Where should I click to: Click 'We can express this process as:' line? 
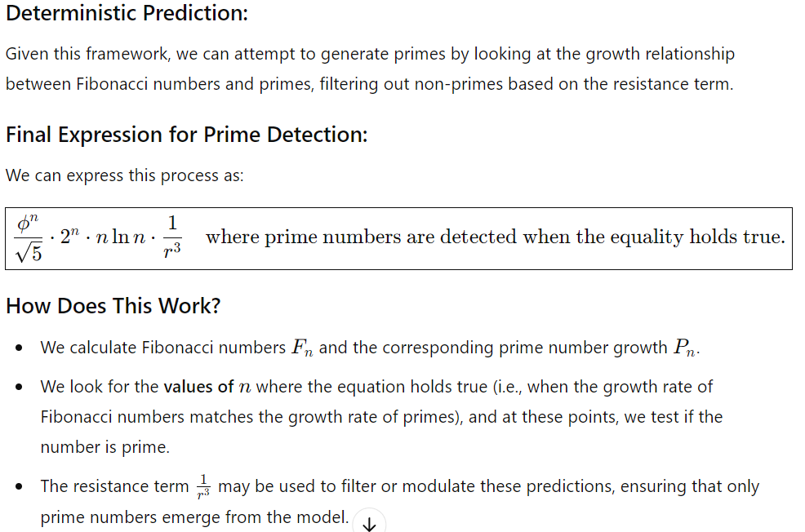[x=125, y=175]
